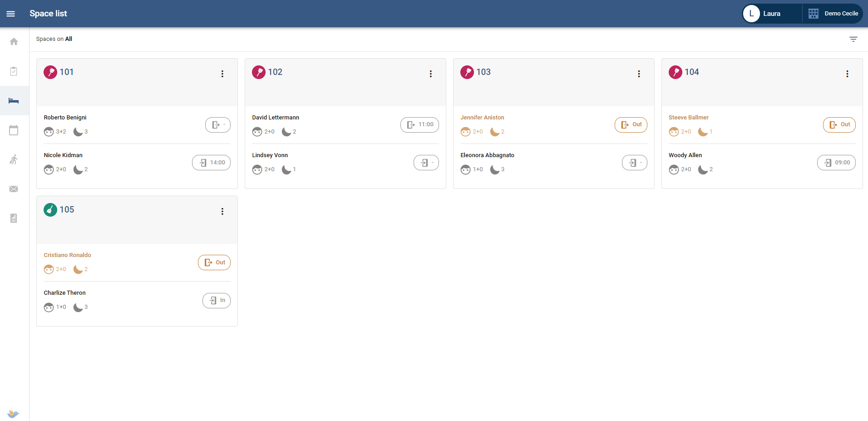Open the calendar sidebar icon

tap(14, 130)
